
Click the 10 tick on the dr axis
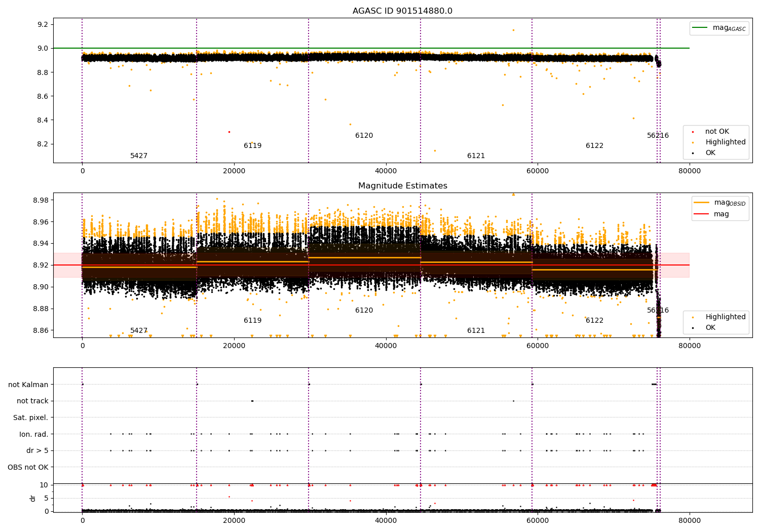point(45,485)
